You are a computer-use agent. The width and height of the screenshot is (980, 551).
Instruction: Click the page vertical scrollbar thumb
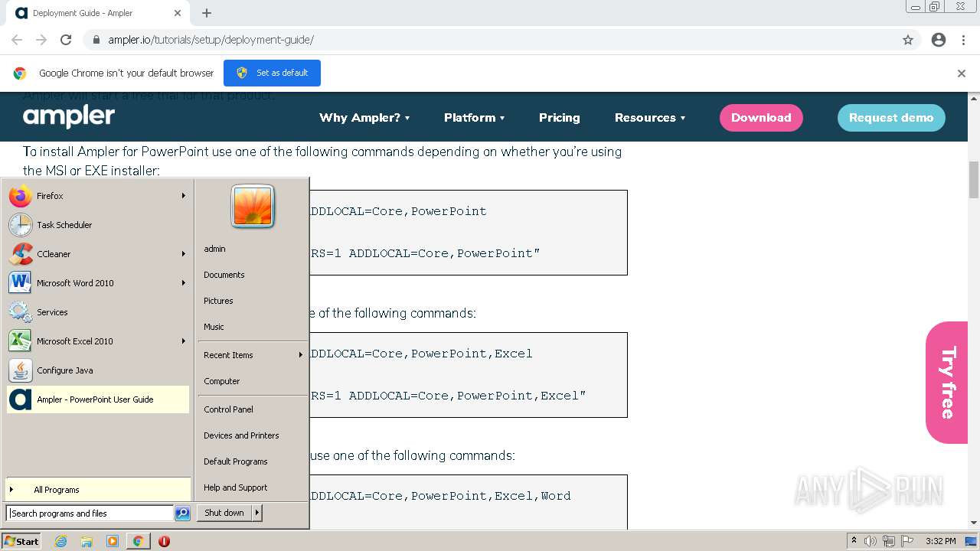pos(974,180)
